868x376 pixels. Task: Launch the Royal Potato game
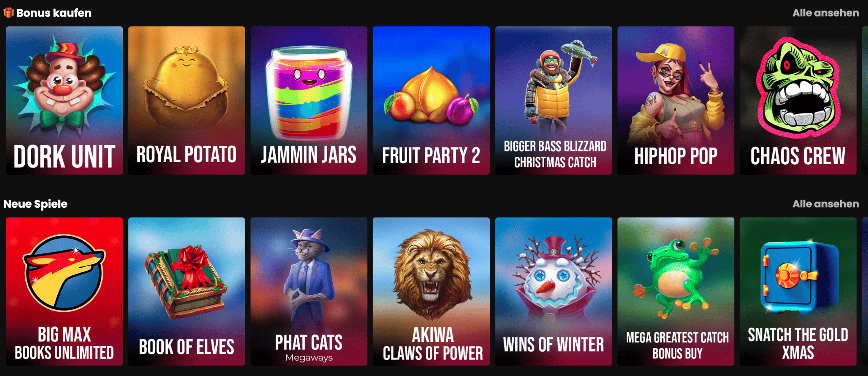pyautogui.click(x=186, y=101)
